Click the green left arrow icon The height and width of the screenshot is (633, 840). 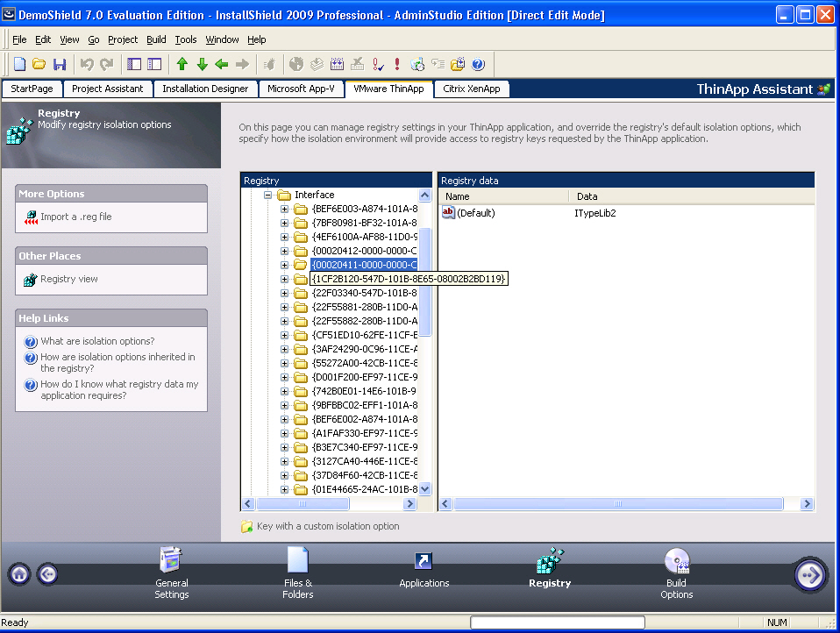pos(222,64)
